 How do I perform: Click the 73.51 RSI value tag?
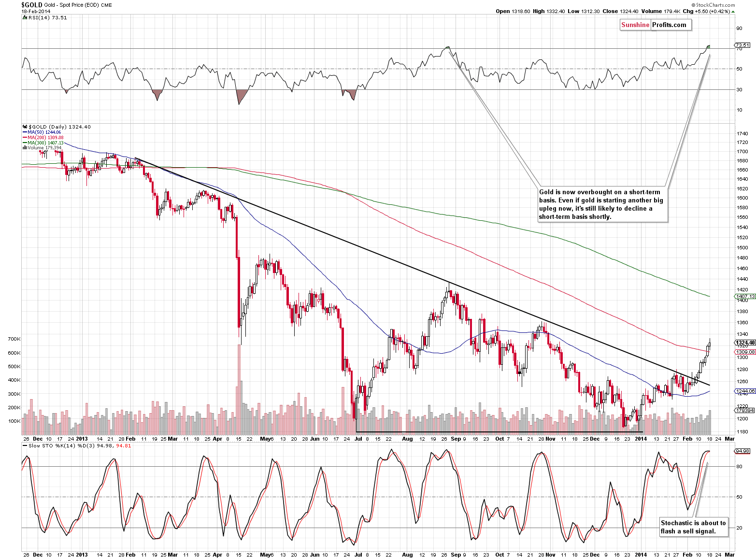[x=742, y=45]
